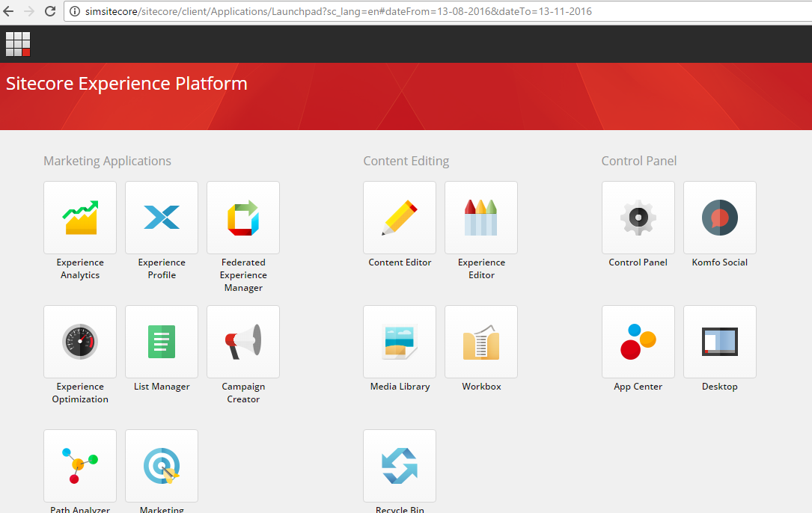
Task: Open Recycle Bin tile
Action: tap(400, 466)
